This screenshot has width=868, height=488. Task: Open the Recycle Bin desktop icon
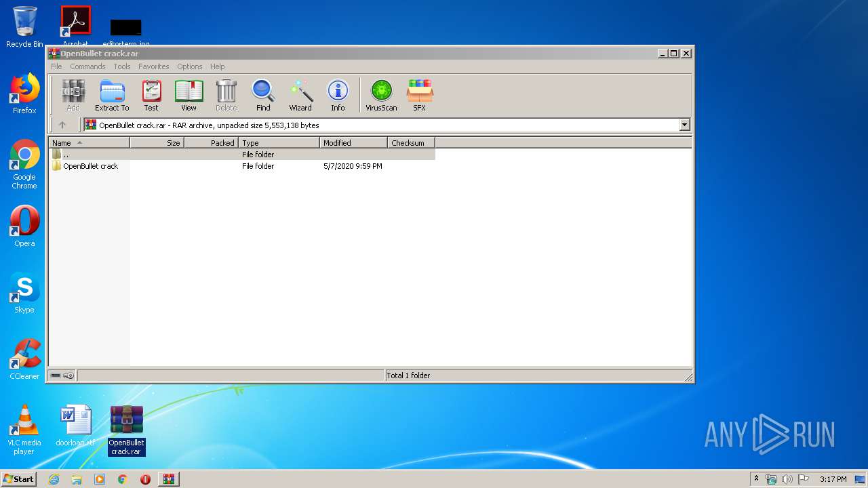click(24, 27)
